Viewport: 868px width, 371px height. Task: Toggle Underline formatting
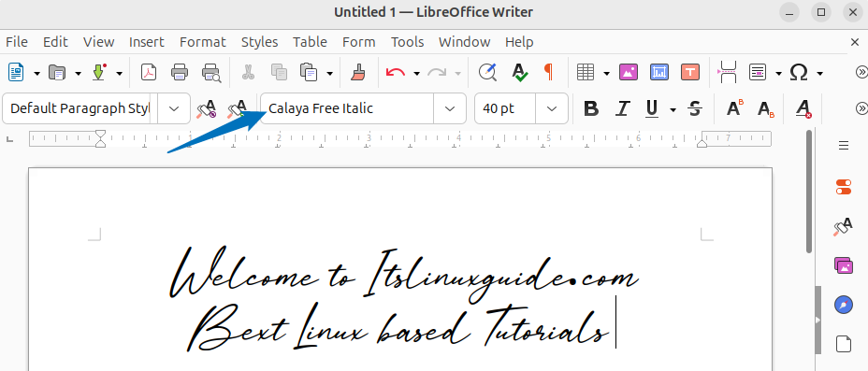[x=652, y=109]
